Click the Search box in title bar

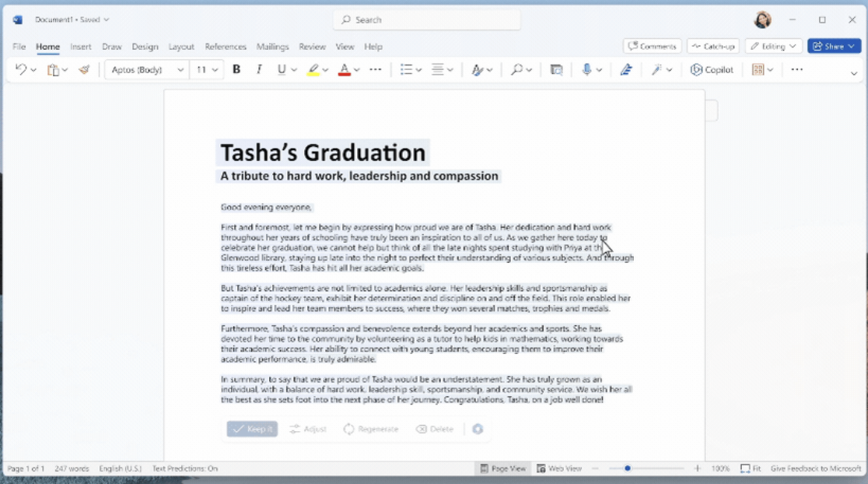point(427,19)
